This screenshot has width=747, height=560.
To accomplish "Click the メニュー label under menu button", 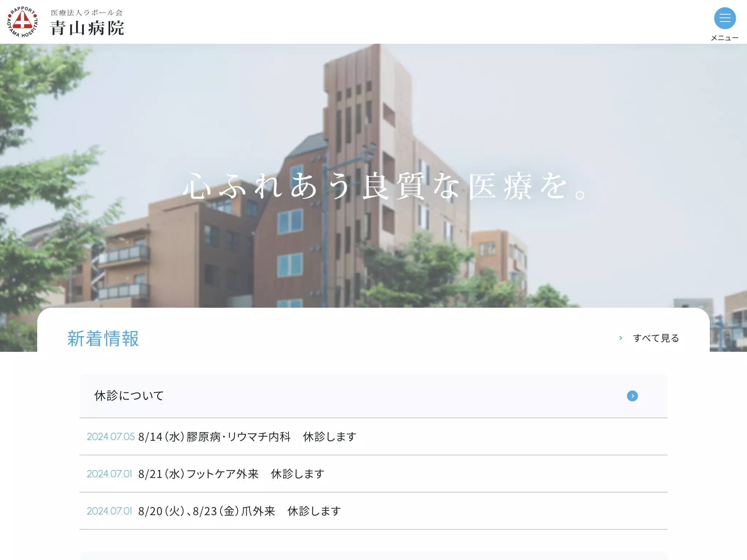I will pos(725,38).
